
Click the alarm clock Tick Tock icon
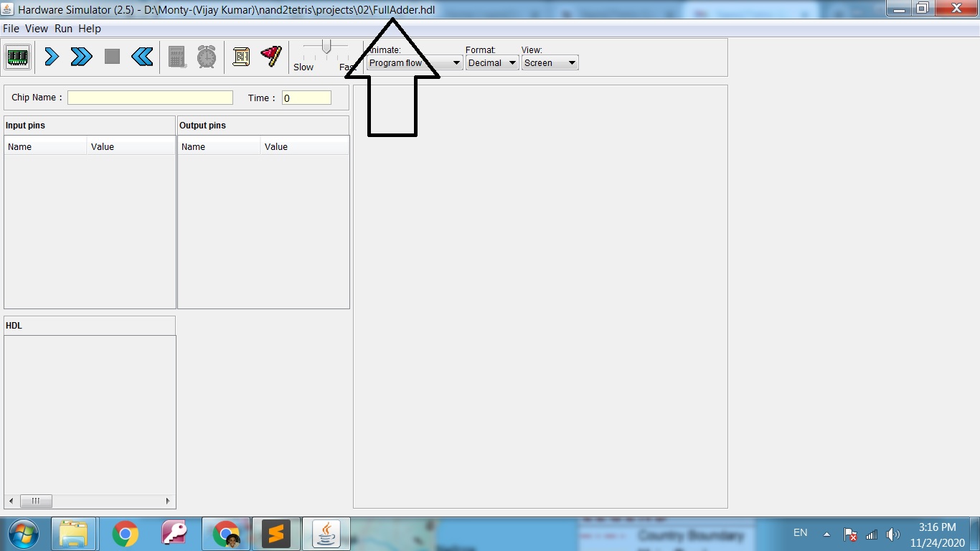(207, 57)
